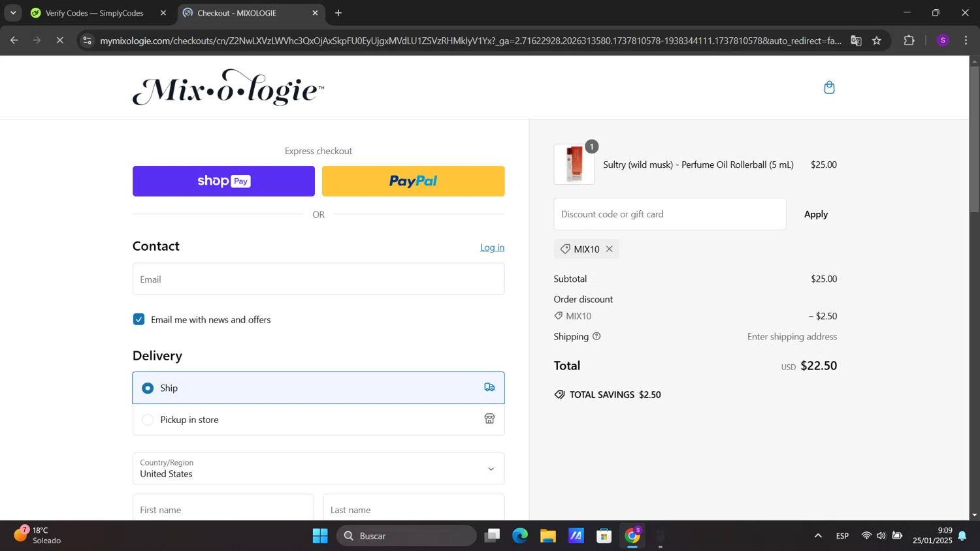Follow the Log in link
Image resolution: width=980 pixels, height=551 pixels.
[492, 247]
